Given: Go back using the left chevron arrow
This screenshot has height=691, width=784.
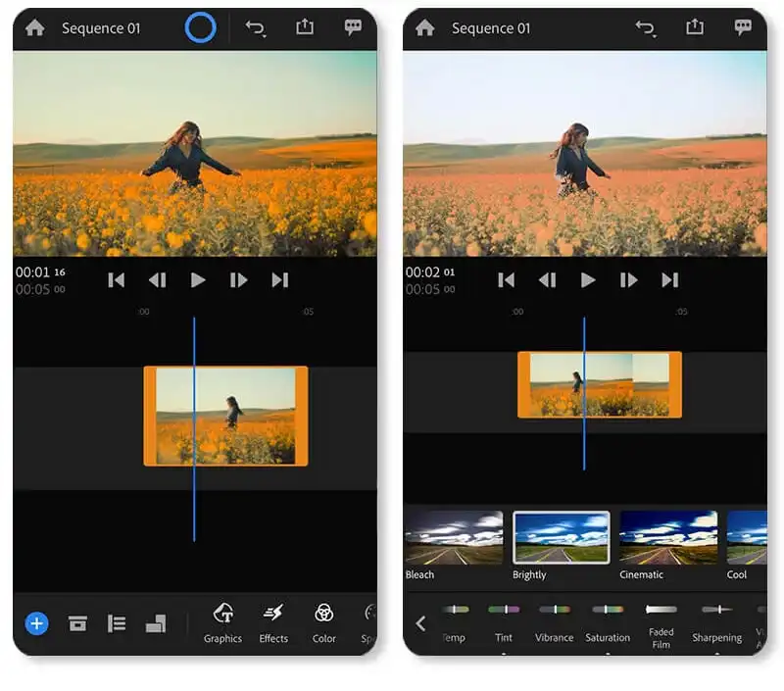Looking at the screenshot, I should pyautogui.click(x=420, y=623).
